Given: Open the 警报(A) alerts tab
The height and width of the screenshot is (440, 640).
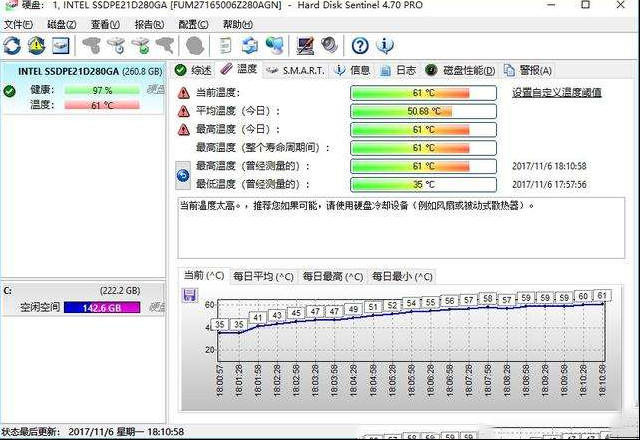Looking at the screenshot, I should pyautogui.click(x=528, y=70).
